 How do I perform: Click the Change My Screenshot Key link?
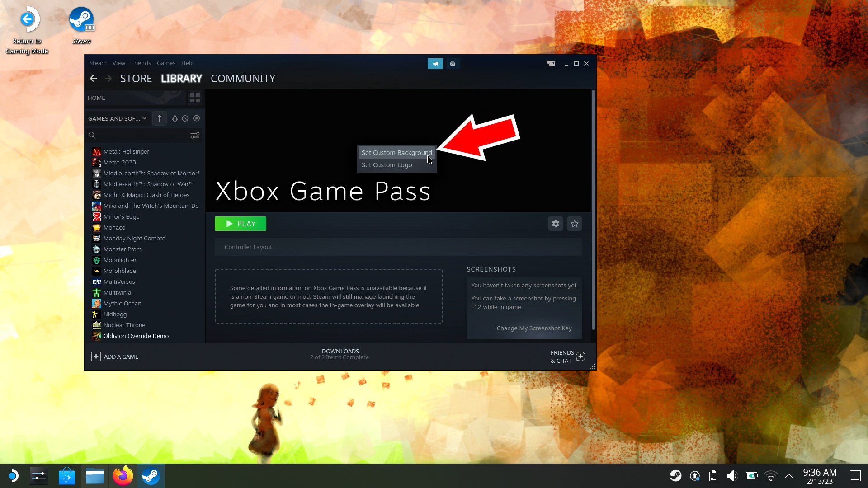pos(533,328)
